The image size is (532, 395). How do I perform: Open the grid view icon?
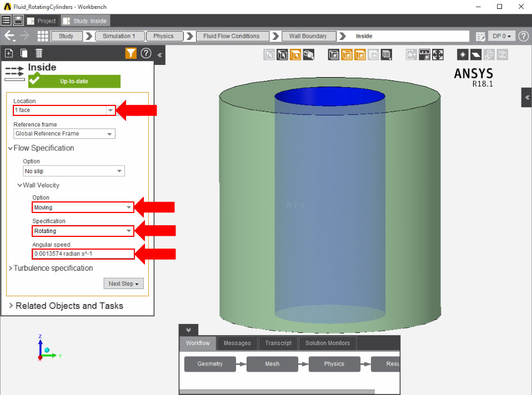(43, 36)
